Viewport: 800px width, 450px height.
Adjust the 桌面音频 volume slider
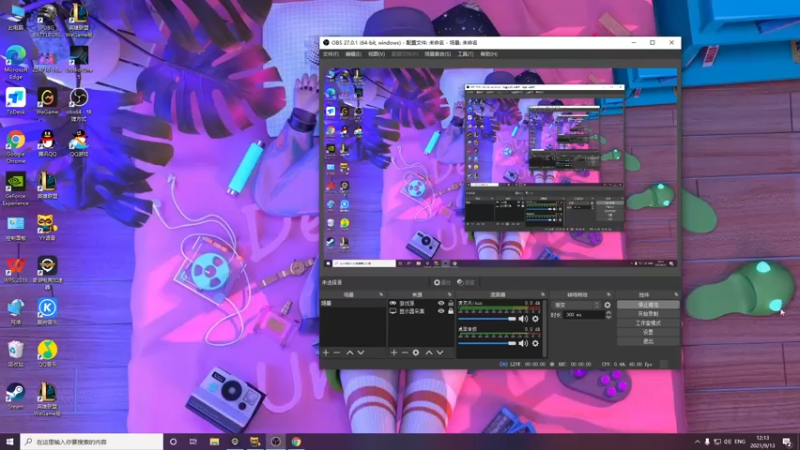[x=487, y=343]
